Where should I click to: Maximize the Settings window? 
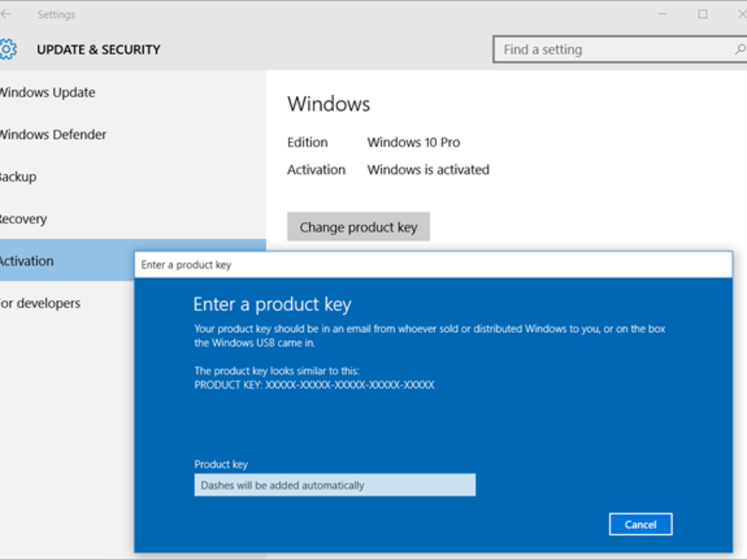(703, 14)
